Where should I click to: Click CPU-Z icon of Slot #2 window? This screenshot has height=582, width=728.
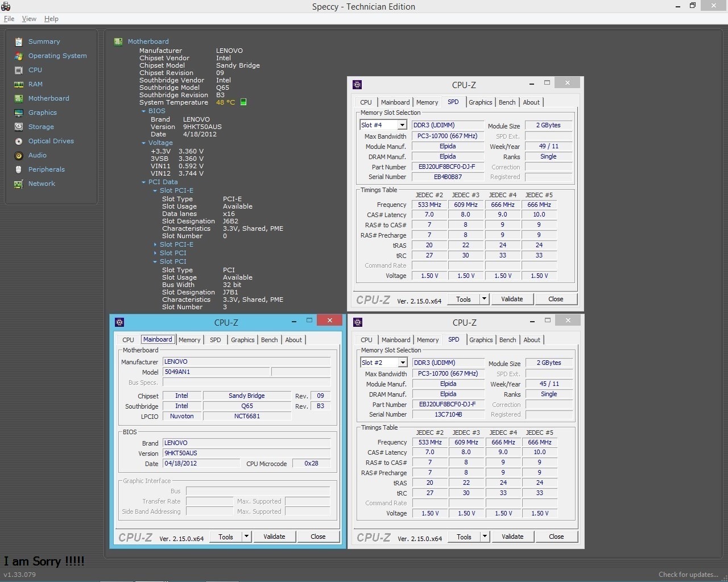click(x=358, y=322)
